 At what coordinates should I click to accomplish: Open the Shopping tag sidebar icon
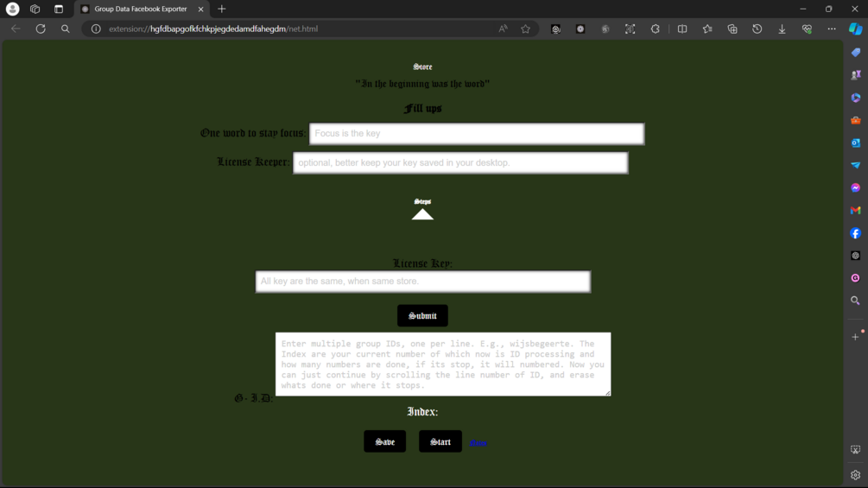click(x=855, y=53)
